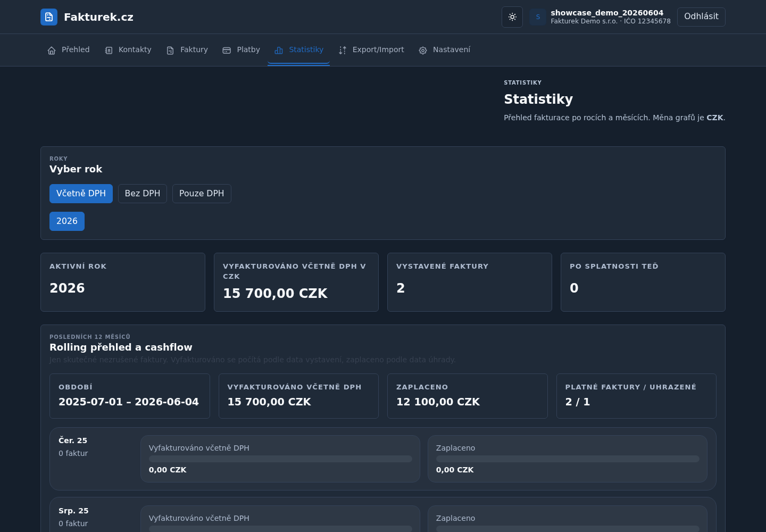Click the Rolling přehled a cashflow heading
The image size is (766, 532).
(x=121, y=347)
